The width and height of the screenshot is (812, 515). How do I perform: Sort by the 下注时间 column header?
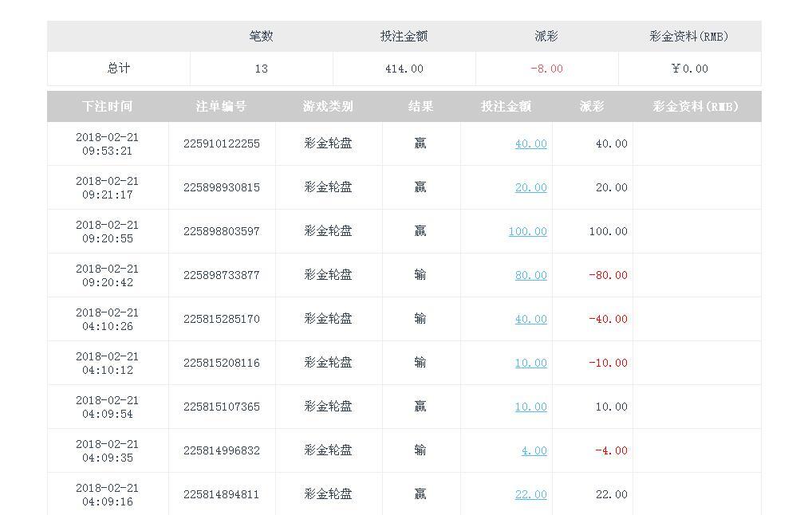point(107,106)
